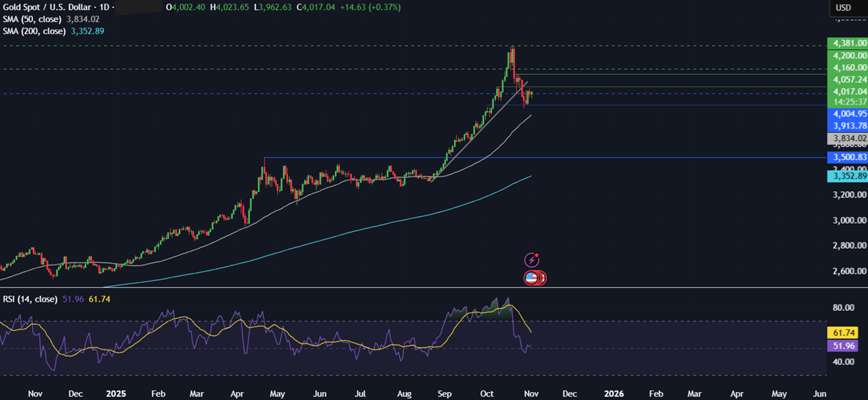Click the 4,160.00 green price label

pos(847,68)
